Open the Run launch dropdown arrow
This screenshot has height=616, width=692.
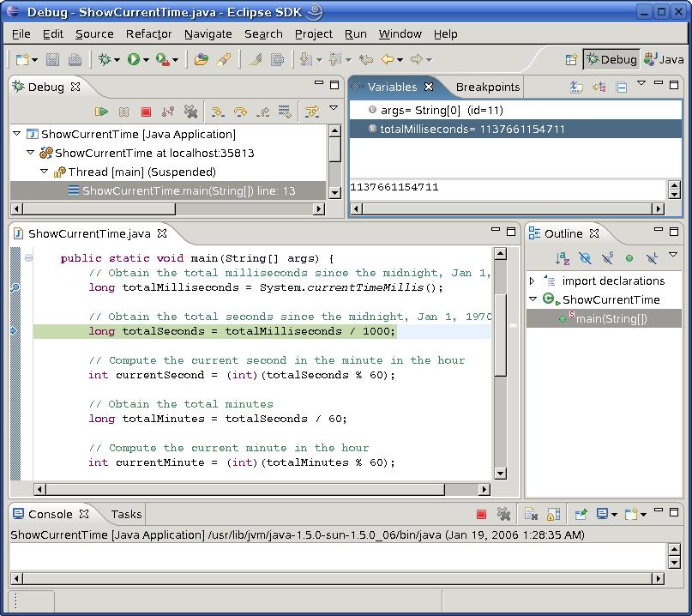[146, 59]
